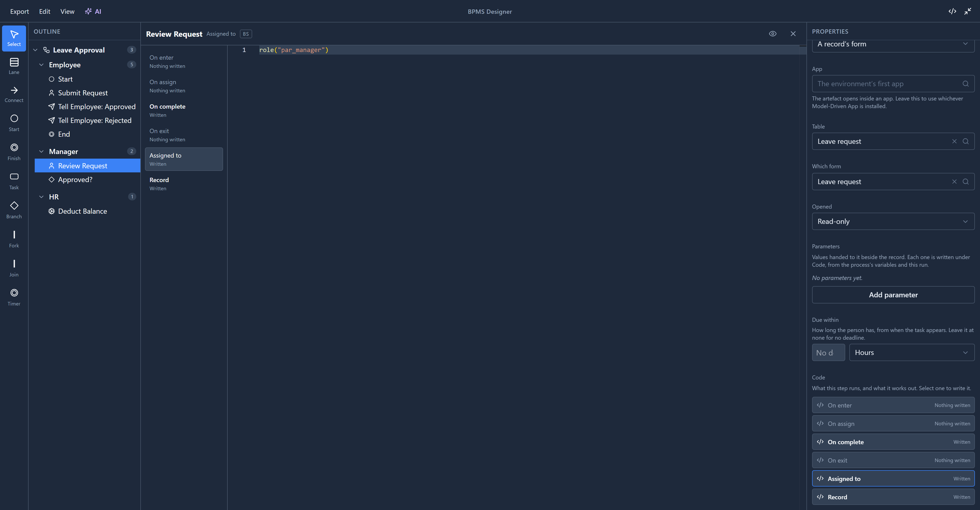Image resolution: width=980 pixels, height=510 pixels.
Task: Choose the Task shape tool
Action: [14, 181]
